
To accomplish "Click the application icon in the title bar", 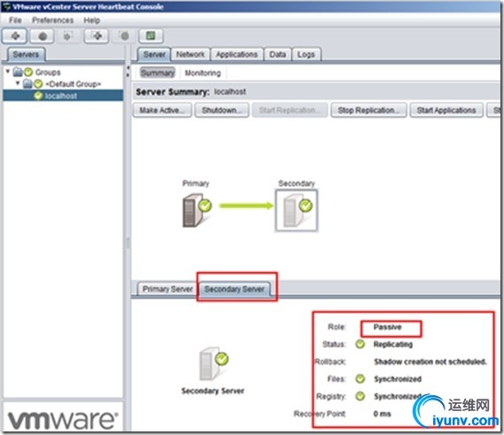I will (6, 6).
